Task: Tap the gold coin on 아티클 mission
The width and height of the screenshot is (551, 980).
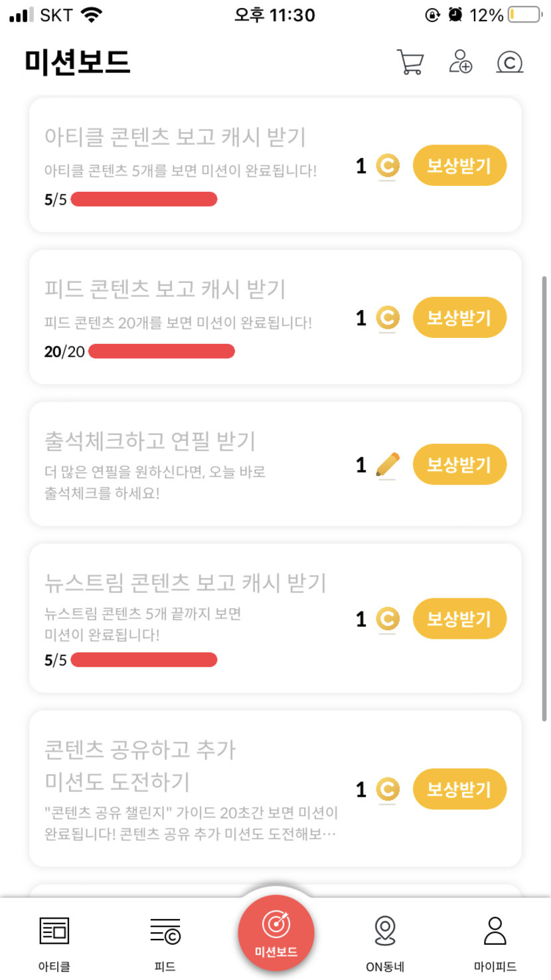Action: pyautogui.click(x=388, y=165)
